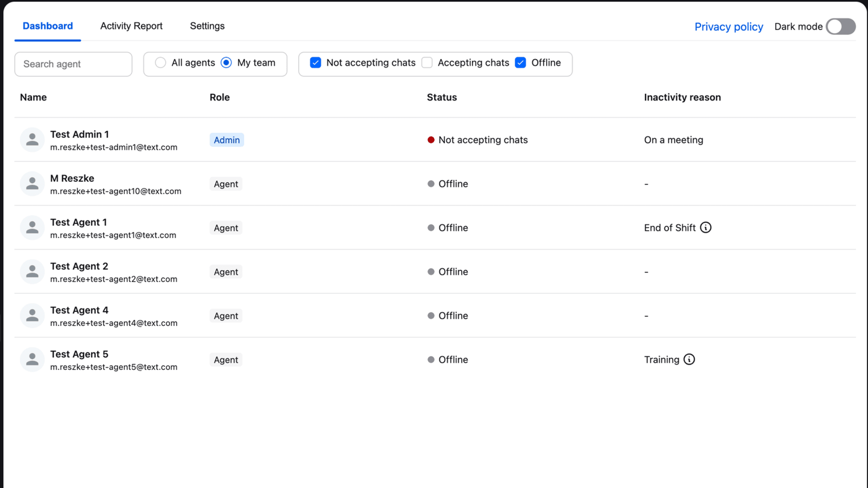Click email m.reszke+test-admin1@text.com

(x=114, y=147)
